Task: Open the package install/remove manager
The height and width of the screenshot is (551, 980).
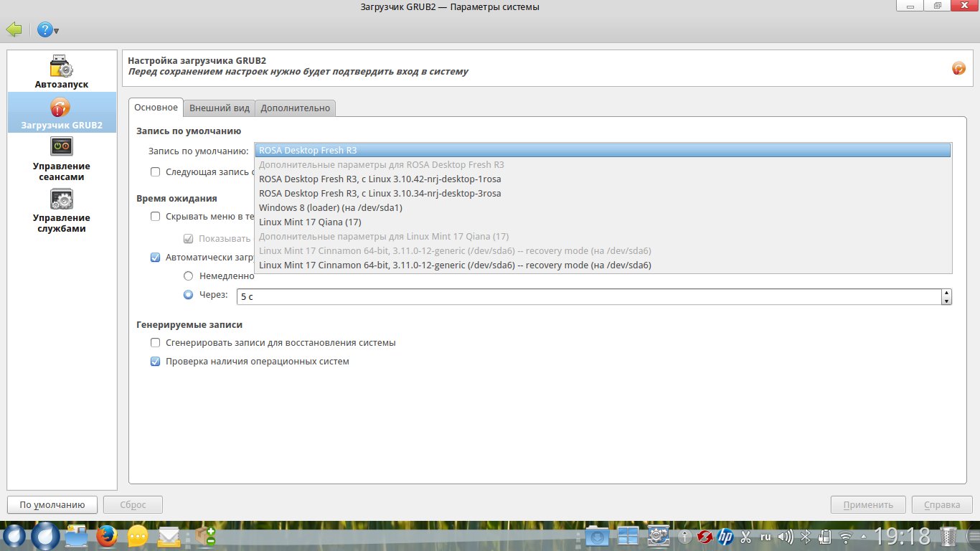Action: [x=206, y=537]
